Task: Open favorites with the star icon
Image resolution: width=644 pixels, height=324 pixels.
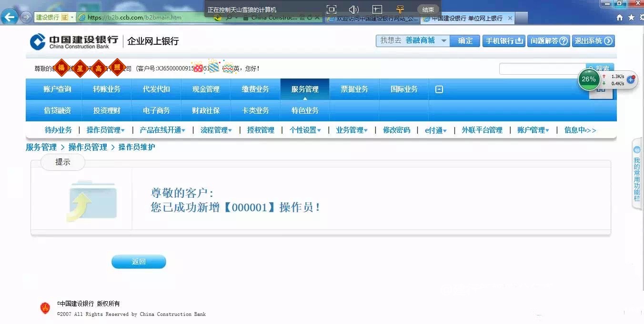Action: (631, 18)
